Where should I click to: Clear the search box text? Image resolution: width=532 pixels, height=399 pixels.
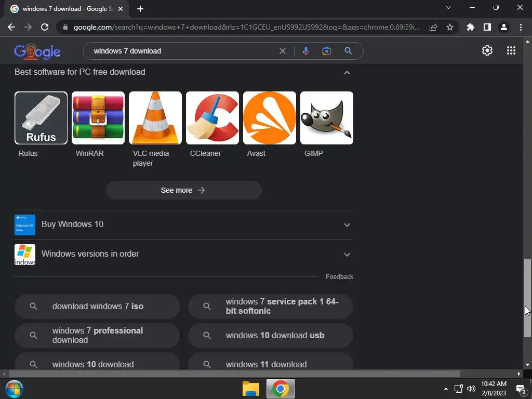[282, 51]
